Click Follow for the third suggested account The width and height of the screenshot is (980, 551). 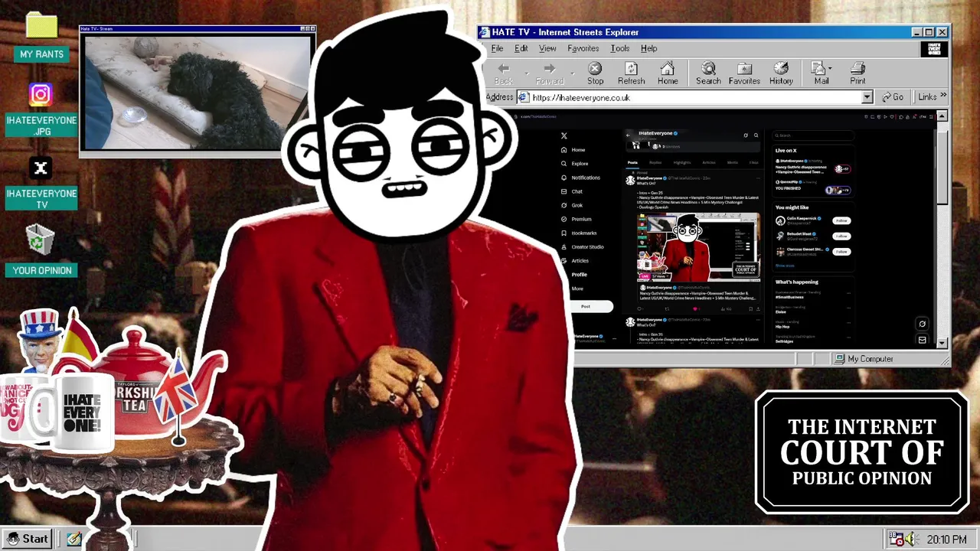click(x=841, y=251)
